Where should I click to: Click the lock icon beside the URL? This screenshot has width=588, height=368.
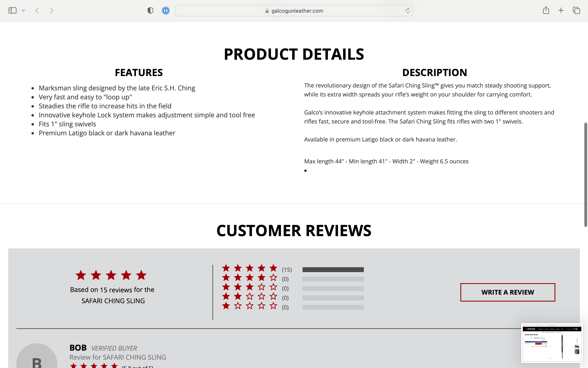click(267, 11)
